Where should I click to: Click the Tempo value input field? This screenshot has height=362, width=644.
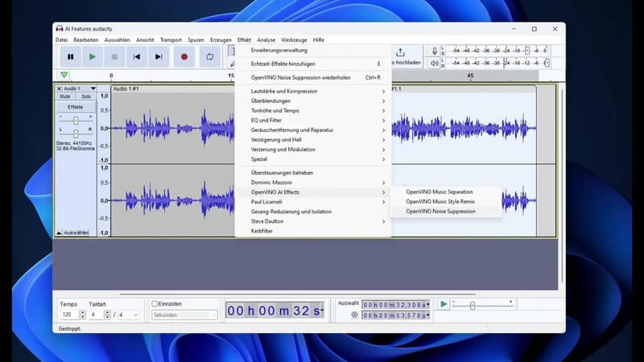68,315
